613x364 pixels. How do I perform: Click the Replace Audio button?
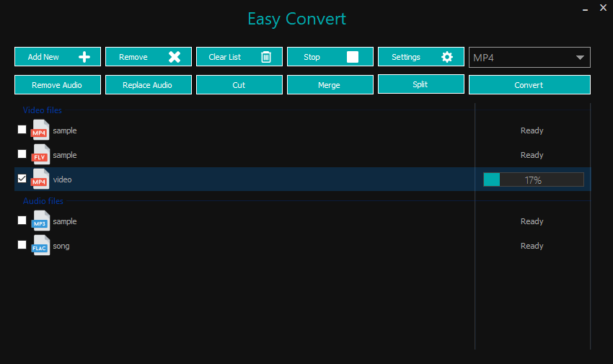(148, 85)
